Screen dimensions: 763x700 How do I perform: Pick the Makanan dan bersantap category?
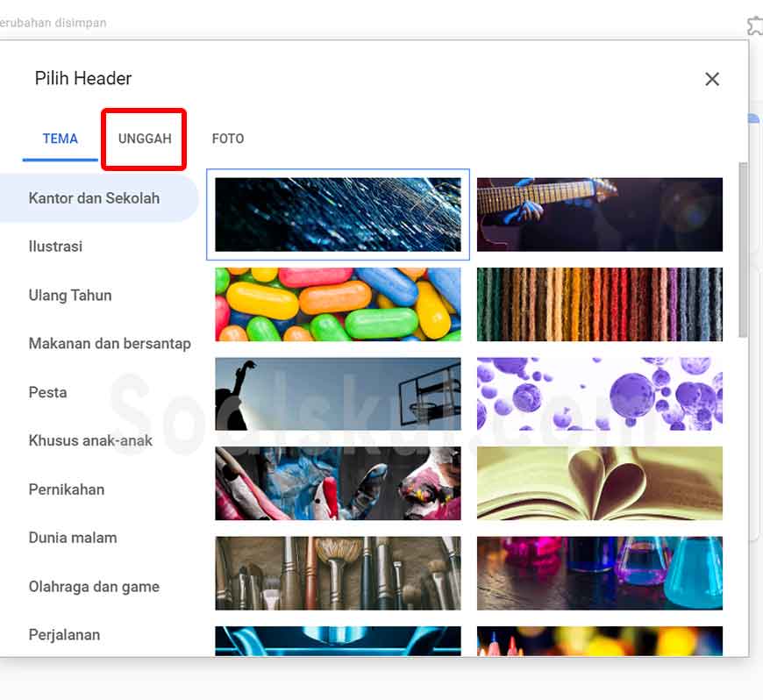[110, 344]
